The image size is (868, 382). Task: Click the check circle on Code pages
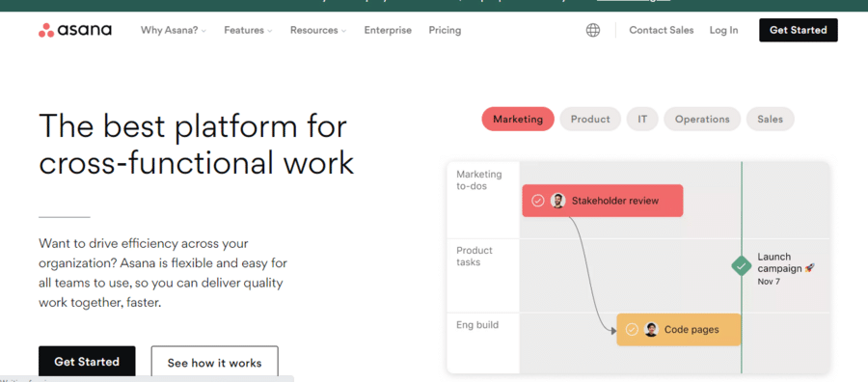click(632, 329)
